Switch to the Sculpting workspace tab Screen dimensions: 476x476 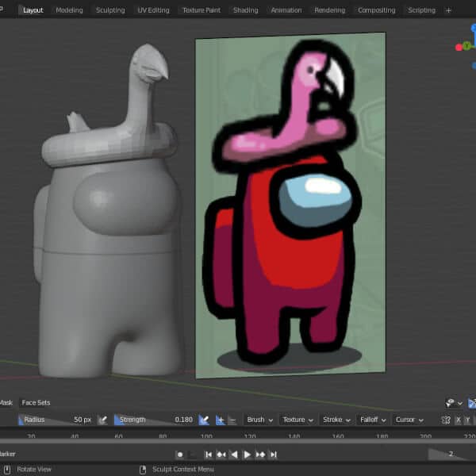[x=110, y=10]
